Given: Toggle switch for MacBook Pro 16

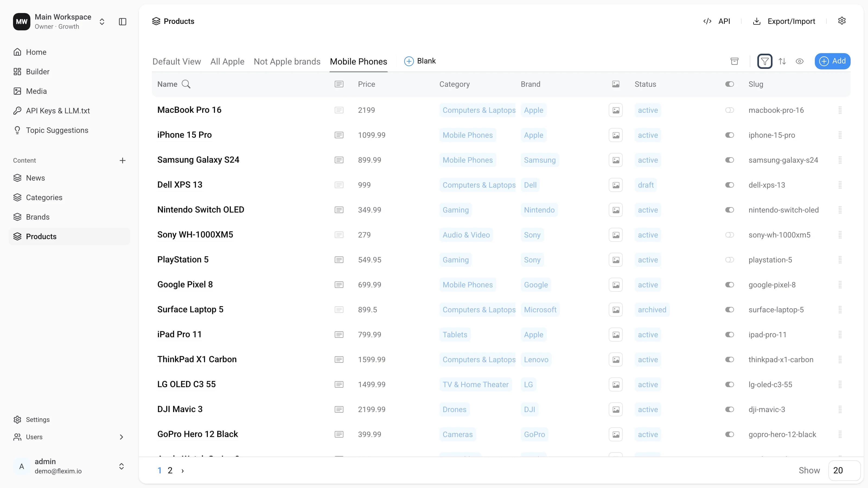Looking at the screenshot, I should click(729, 110).
